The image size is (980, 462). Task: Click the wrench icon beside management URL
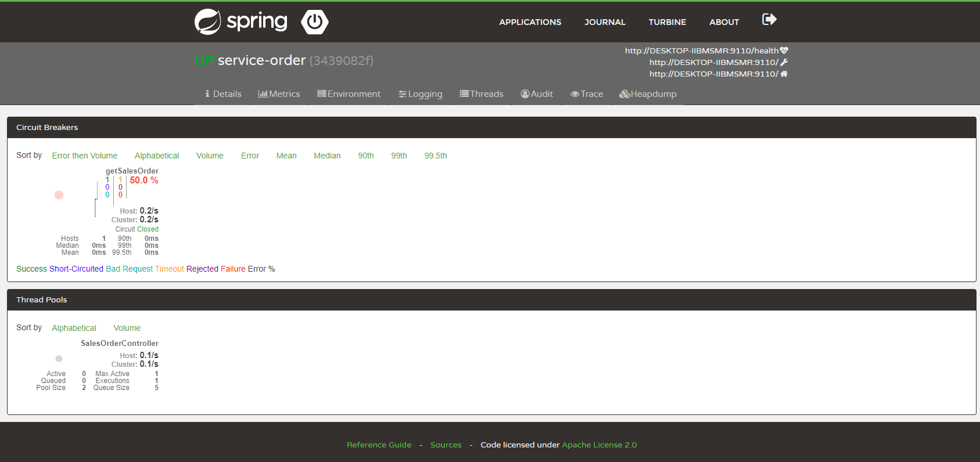pos(784,62)
